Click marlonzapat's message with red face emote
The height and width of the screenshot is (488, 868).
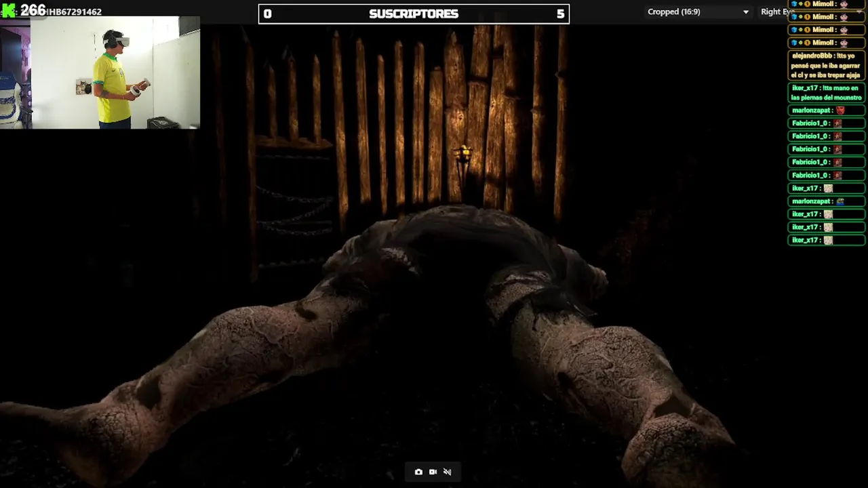point(826,110)
